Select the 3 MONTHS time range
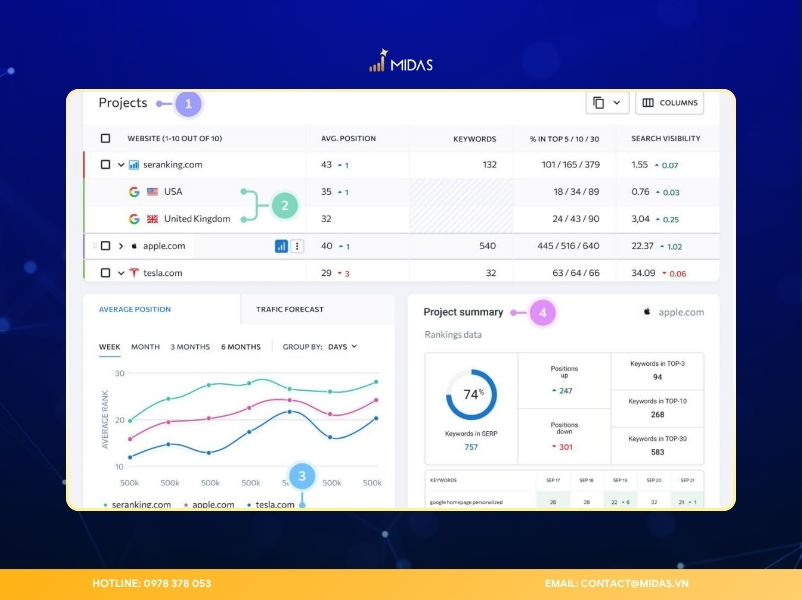The image size is (802, 600). (x=190, y=347)
